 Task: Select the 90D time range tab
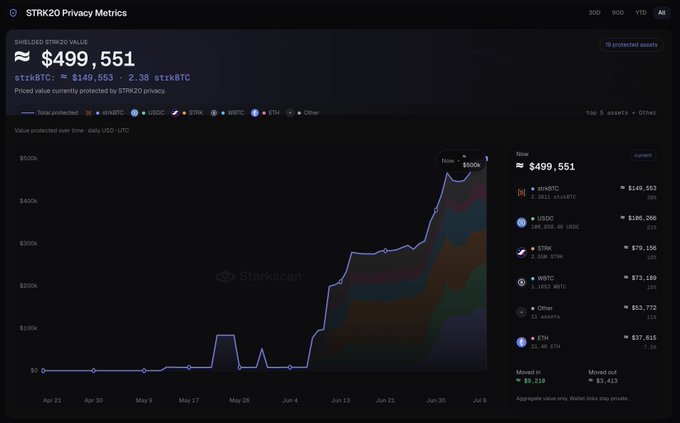pyautogui.click(x=618, y=13)
